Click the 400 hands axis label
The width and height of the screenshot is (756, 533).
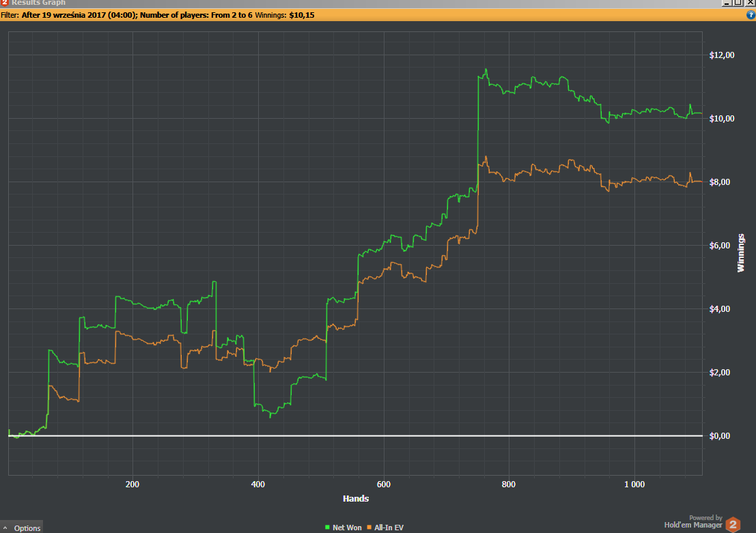pyautogui.click(x=258, y=485)
